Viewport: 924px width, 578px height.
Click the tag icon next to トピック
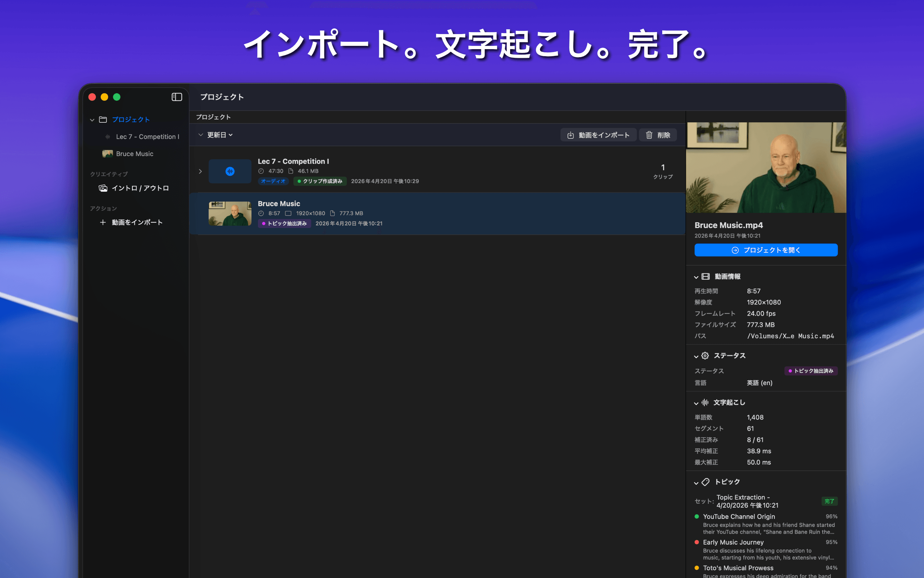706,482
